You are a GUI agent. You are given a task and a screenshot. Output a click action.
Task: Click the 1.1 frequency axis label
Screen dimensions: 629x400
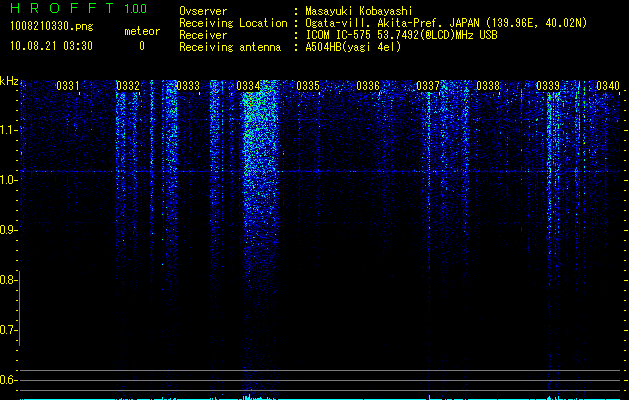pyautogui.click(x=8, y=130)
